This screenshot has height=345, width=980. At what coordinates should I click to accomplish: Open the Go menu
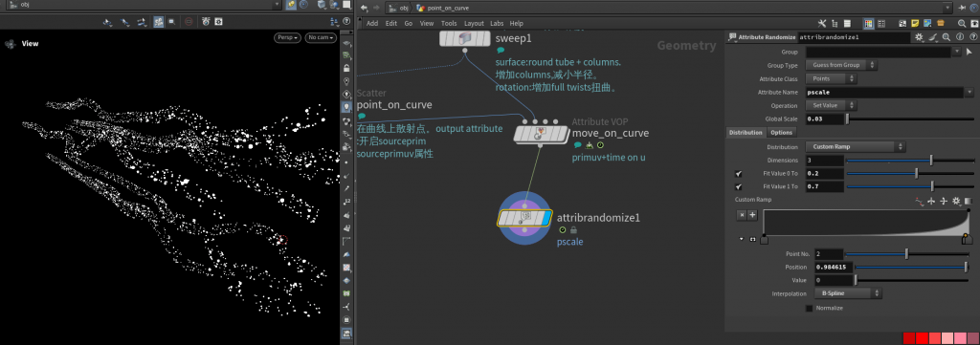pyautogui.click(x=408, y=24)
